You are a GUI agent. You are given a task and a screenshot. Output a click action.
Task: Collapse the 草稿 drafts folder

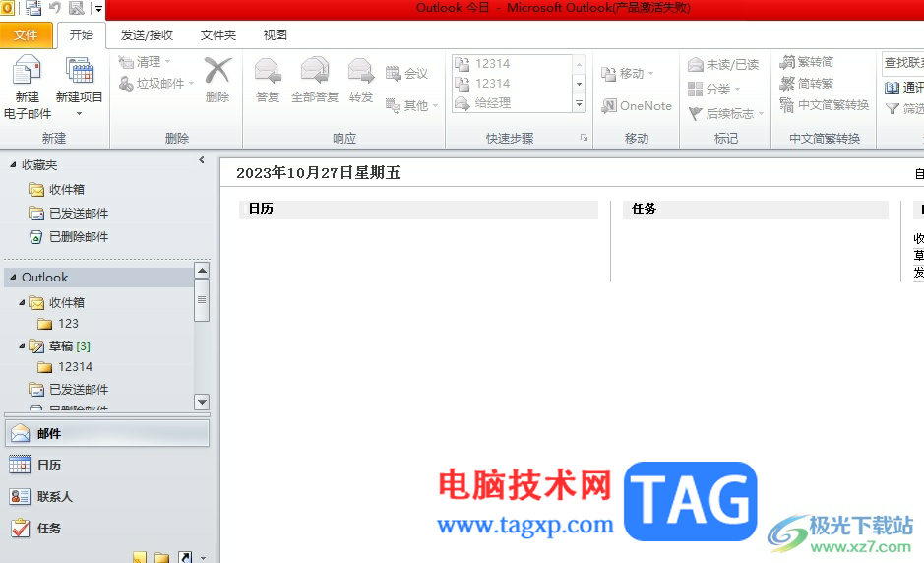(x=22, y=346)
